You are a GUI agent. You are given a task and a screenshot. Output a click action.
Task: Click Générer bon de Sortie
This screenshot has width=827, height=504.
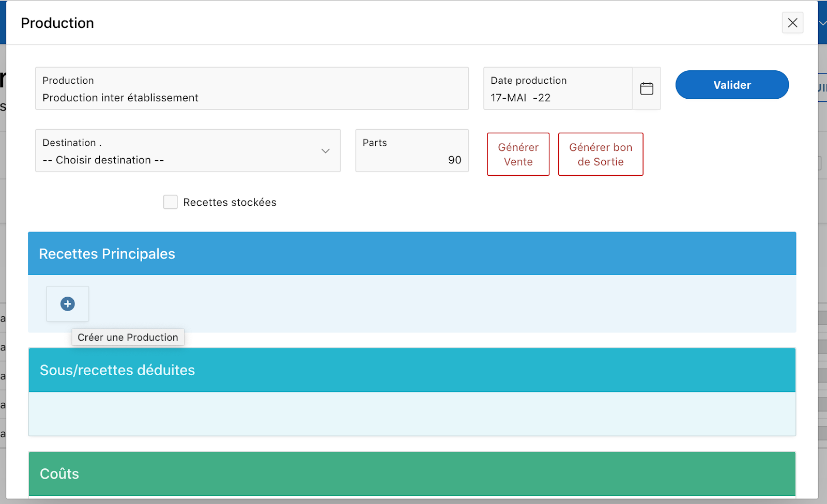[601, 154]
